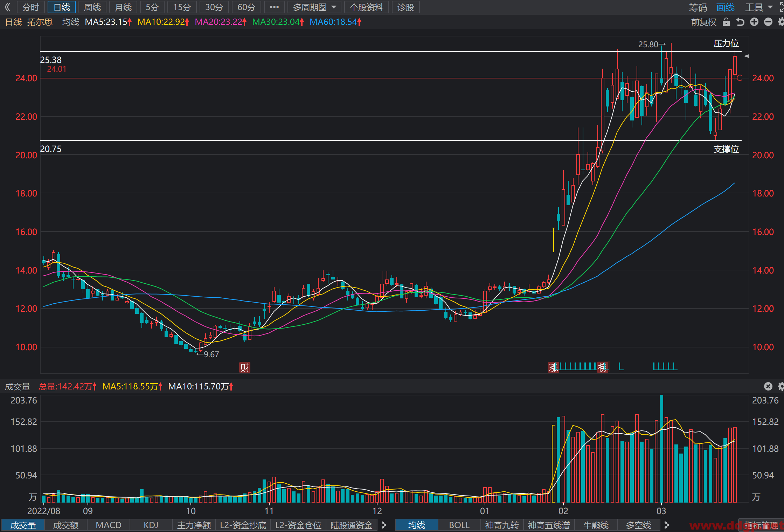Select the L2-资金抄底 indicator tab
The width and height of the screenshot is (784, 532).
(243, 525)
